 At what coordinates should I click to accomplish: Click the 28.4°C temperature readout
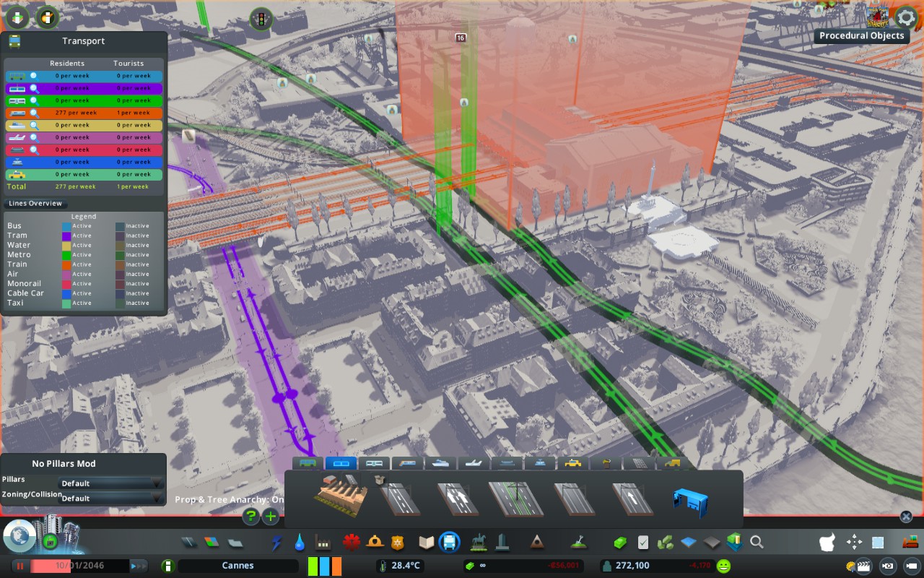406,566
